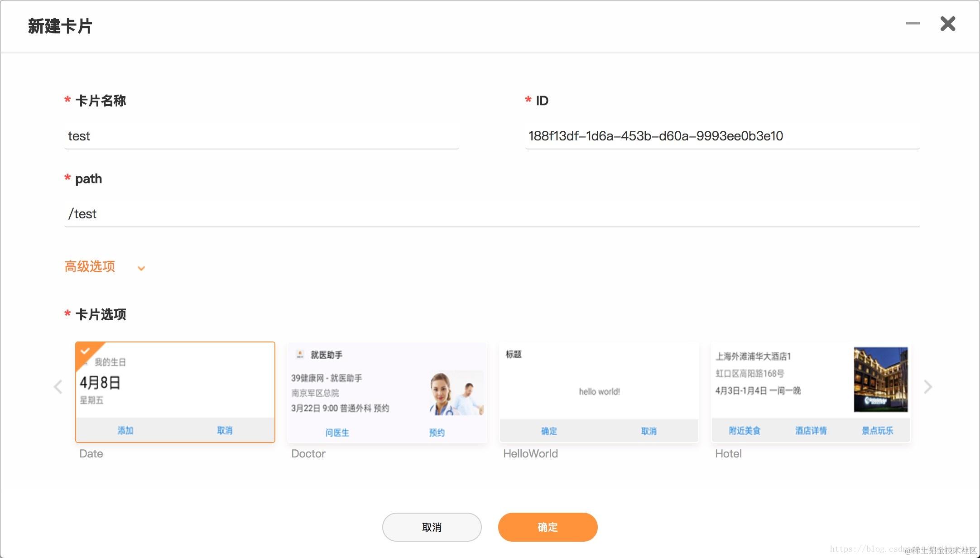The width and height of the screenshot is (980, 558).
Task: Click 酒店详情 on the Hotel card
Action: click(811, 430)
